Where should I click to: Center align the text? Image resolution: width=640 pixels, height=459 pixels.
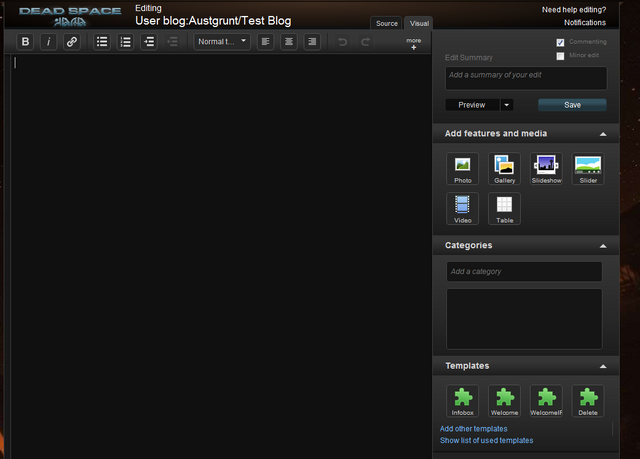point(289,42)
